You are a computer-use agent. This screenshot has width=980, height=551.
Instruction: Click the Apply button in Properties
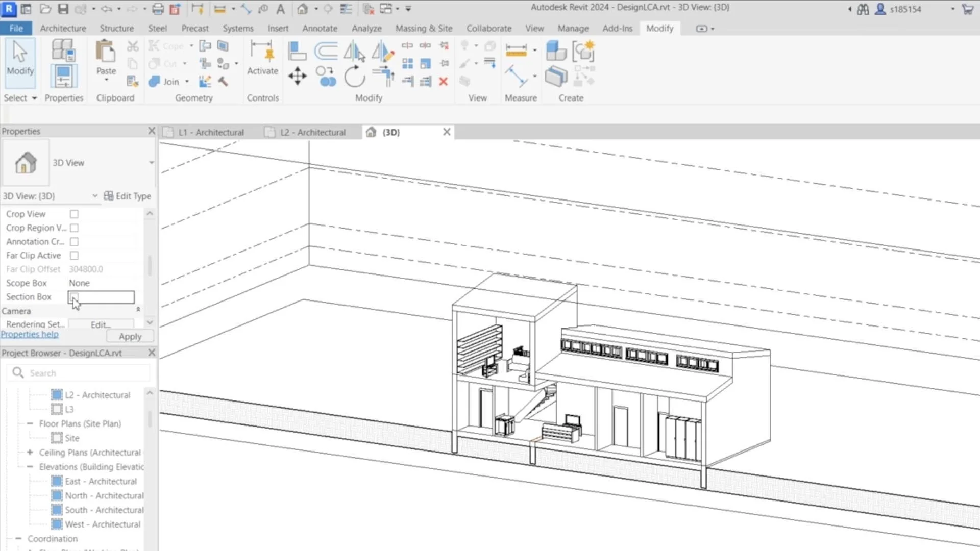tap(130, 337)
